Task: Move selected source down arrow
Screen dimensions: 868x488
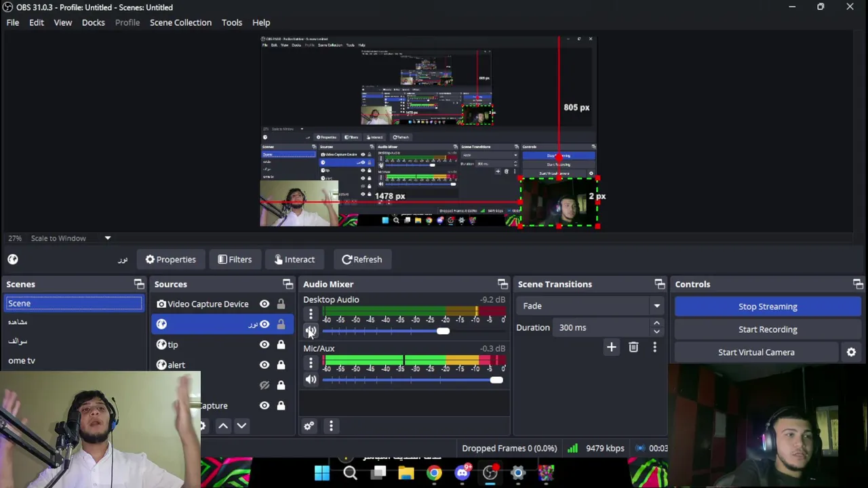Action: tap(241, 426)
